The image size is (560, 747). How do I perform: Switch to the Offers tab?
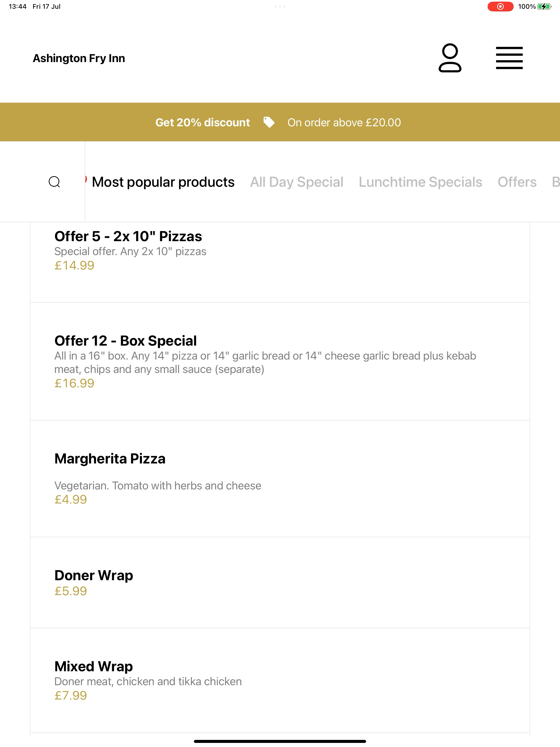tap(517, 182)
